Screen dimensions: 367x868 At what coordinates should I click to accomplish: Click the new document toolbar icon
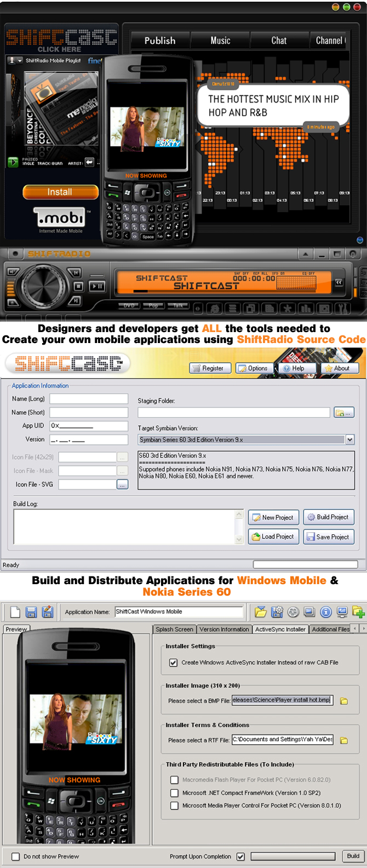[x=15, y=612]
